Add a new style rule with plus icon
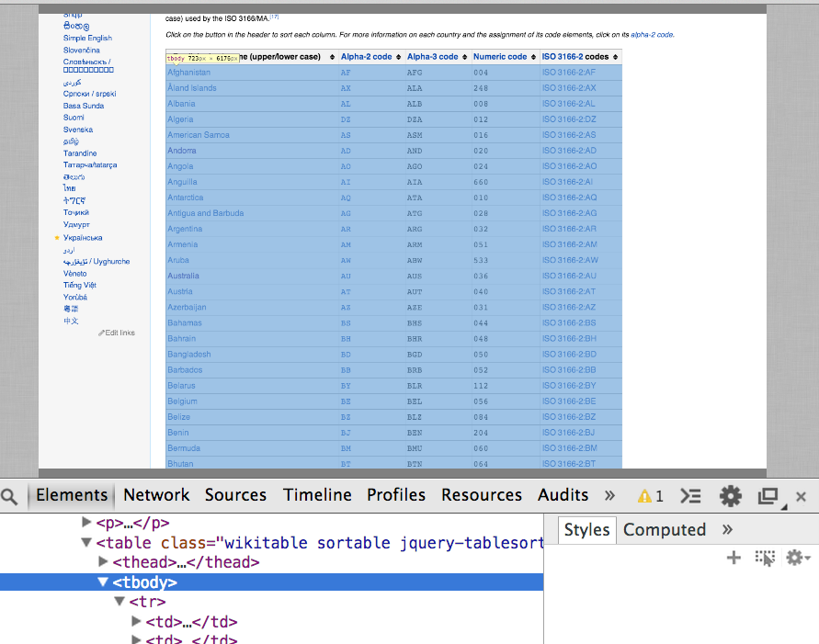This screenshot has width=819, height=644. coord(734,558)
